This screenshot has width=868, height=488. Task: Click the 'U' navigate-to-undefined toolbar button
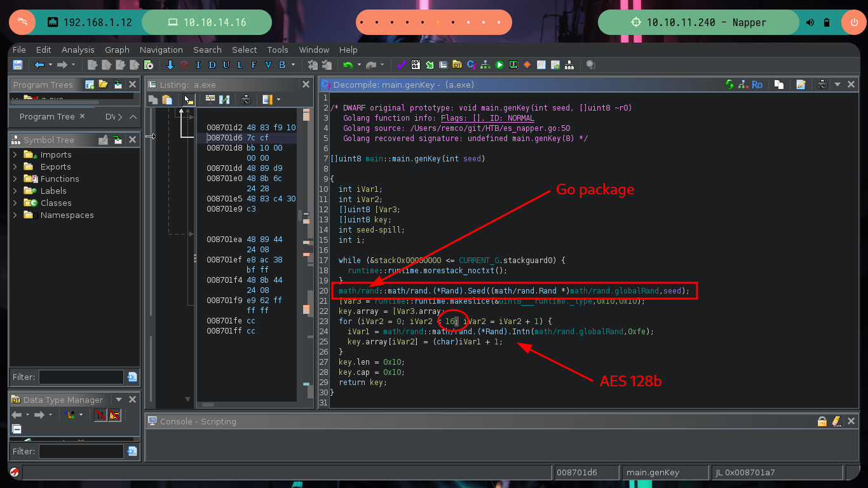[x=226, y=65]
